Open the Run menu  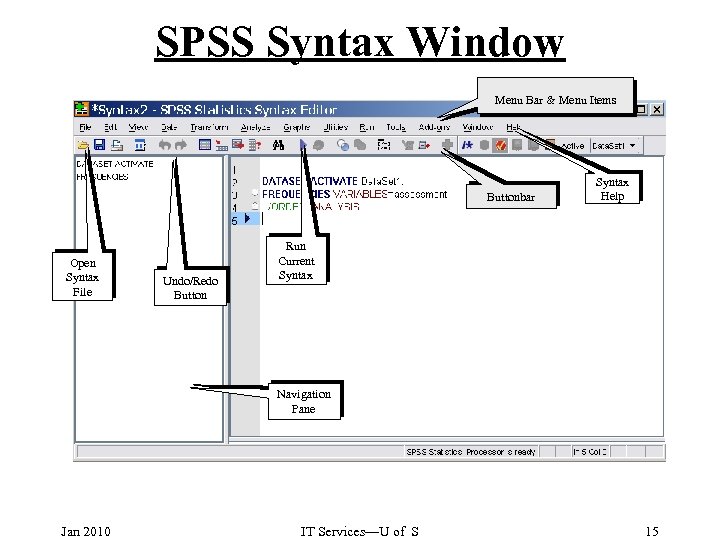(367, 127)
